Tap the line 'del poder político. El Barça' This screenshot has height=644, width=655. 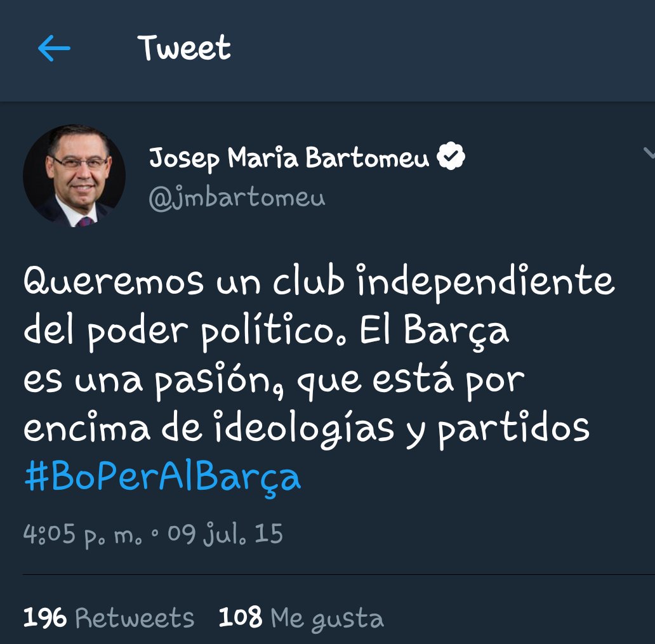[x=266, y=331]
